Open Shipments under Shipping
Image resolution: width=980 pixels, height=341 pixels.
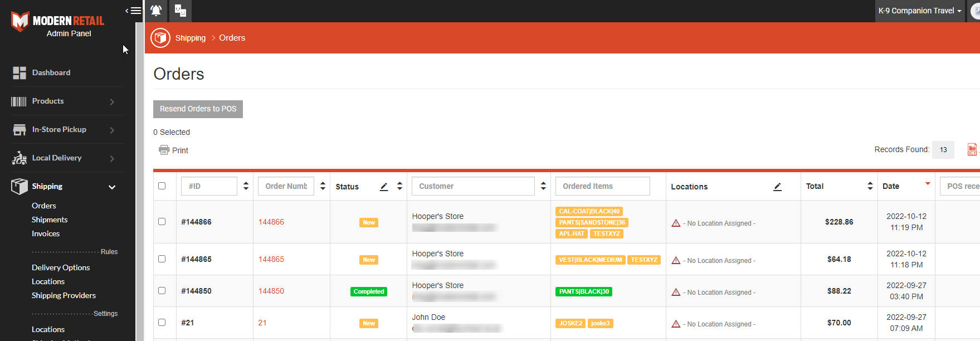tap(50, 220)
